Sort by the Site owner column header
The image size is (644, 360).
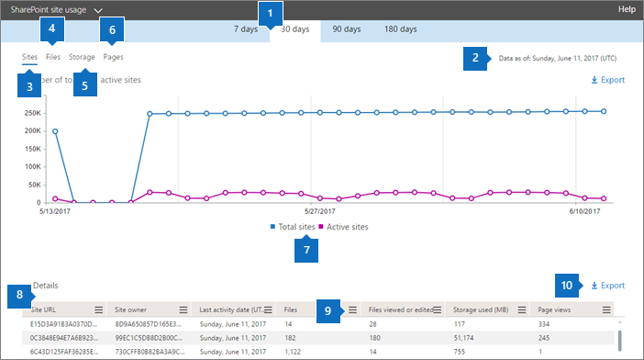click(130, 309)
